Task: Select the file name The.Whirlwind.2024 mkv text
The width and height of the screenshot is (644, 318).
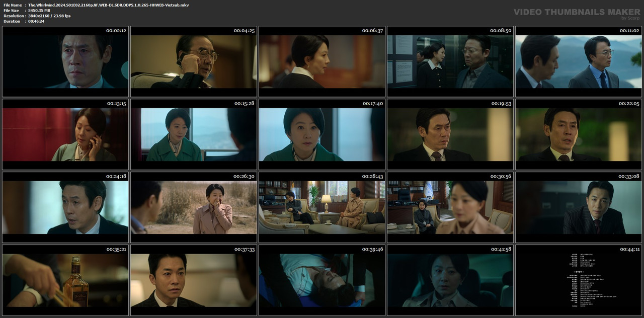Action: (x=109, y=5)
